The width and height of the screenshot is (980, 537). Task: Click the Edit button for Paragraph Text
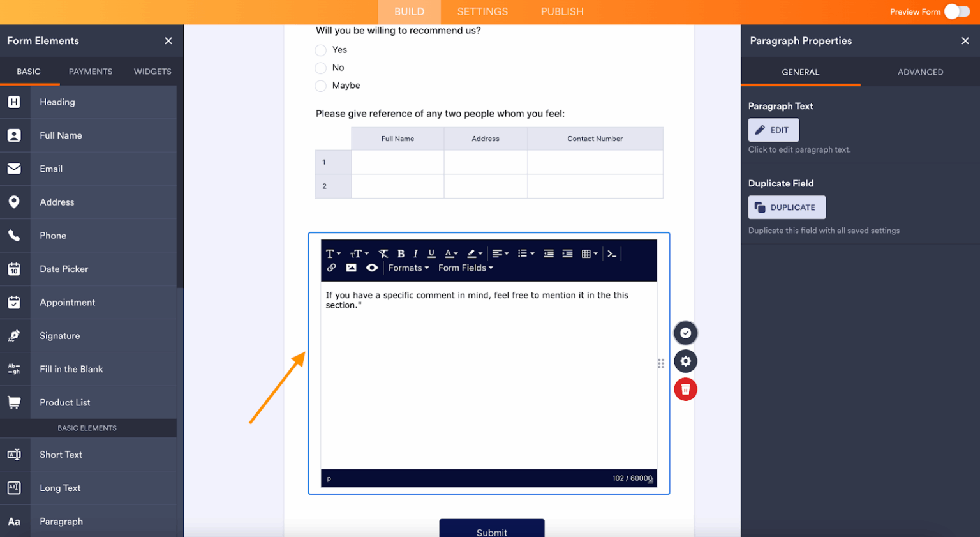click(x=773, y=130)
